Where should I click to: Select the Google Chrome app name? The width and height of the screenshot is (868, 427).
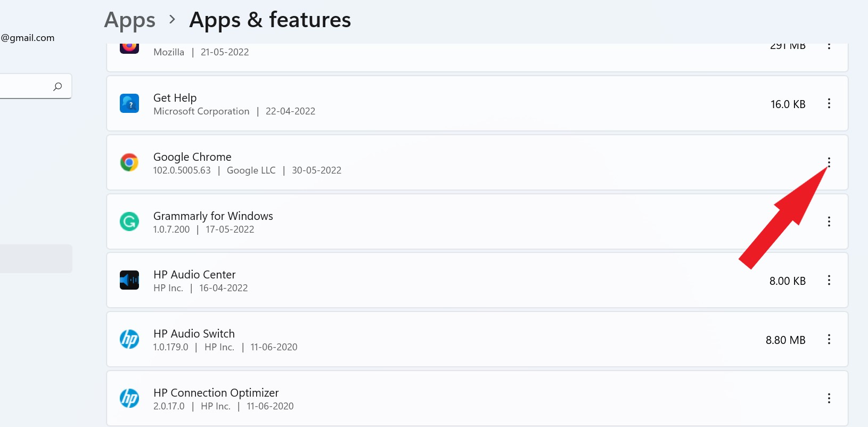tap(192, 157)
